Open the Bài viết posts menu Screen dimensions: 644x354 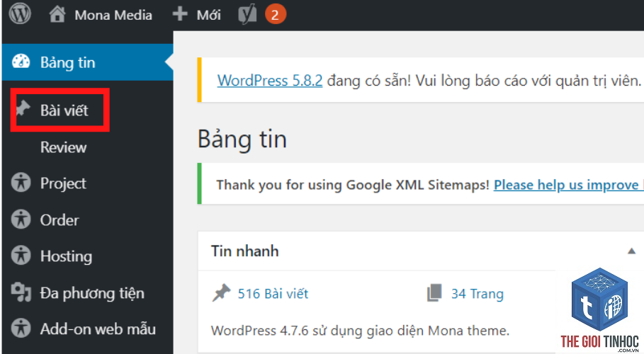[x=64, y=110]
